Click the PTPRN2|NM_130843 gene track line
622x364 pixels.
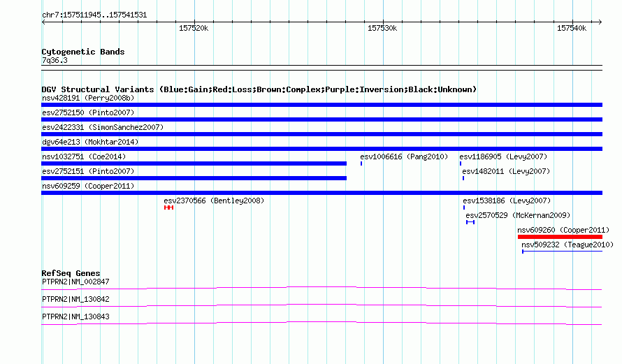(321, 323)
